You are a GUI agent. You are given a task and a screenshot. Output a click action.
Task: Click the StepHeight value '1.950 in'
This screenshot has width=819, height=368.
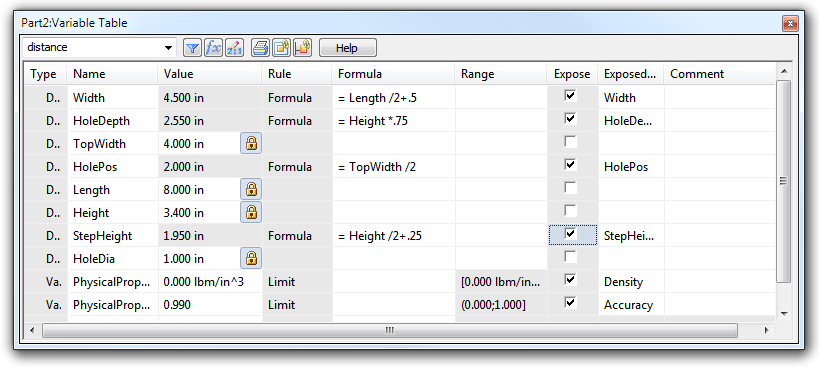click(183, 236)
